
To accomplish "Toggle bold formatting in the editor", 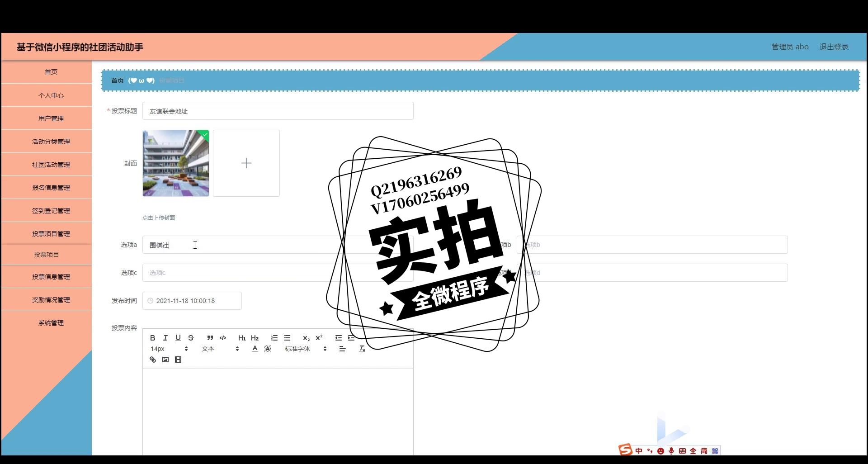I will (153, 338).
